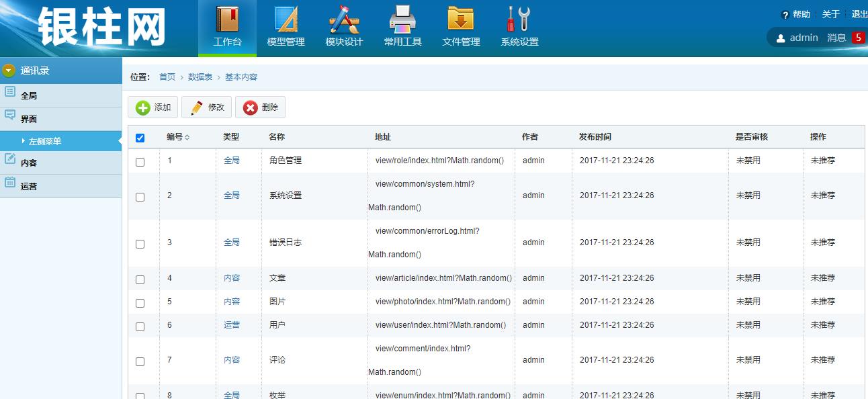Click the 关于 link in the header

(x=831, y=14)
